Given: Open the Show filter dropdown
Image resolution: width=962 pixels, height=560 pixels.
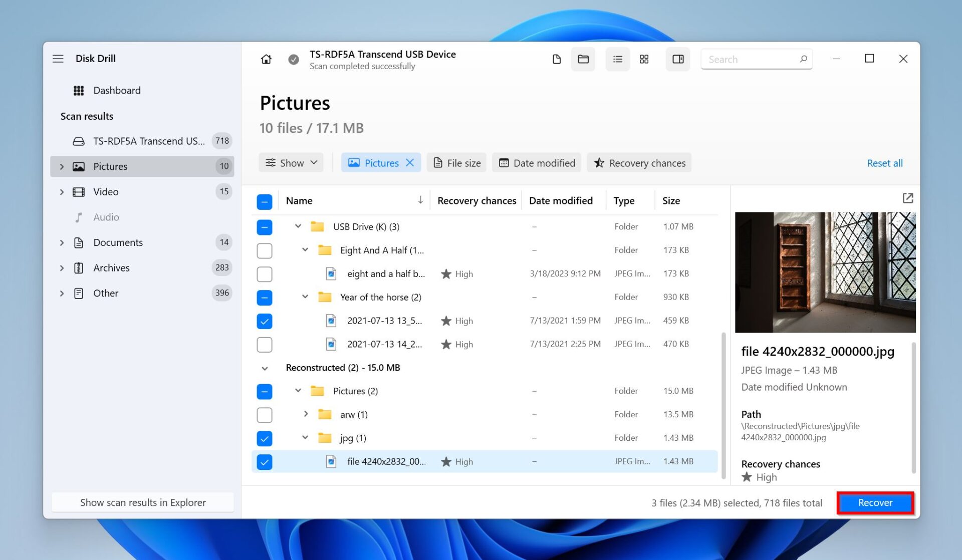Looking at the screenshot, I should (291, 162).
